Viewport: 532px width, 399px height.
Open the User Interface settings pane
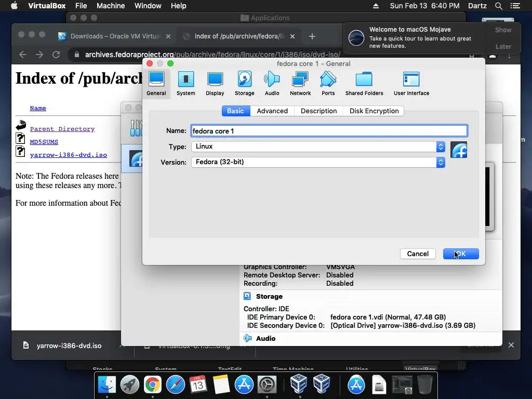point(411,84)
